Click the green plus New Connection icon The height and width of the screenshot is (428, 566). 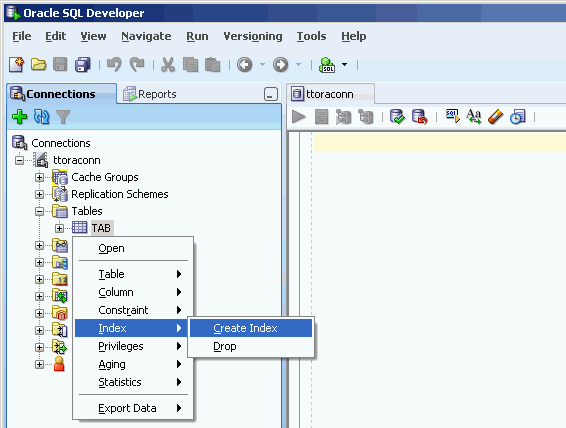coord(19,117)
